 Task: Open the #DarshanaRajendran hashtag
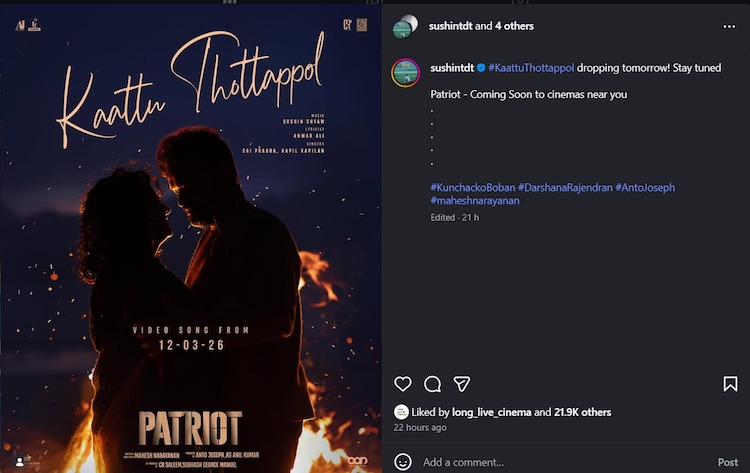564,187
